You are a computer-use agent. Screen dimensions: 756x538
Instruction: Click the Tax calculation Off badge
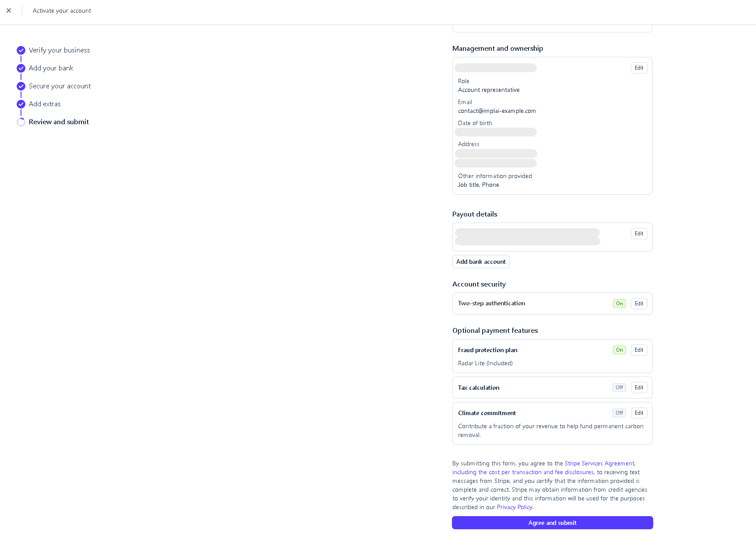point(619,388)
